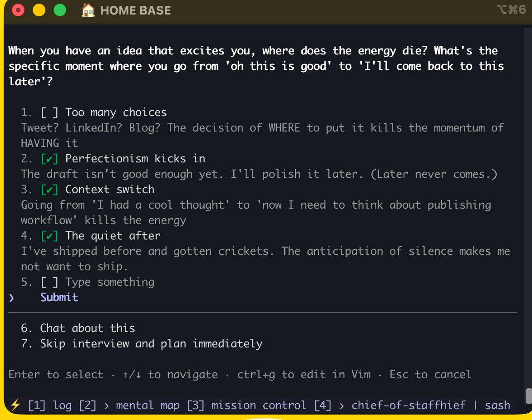Image resolution: width=532 pixels, height=420 pixels.
Task: Click the ⌥⌘6 shortcut indicator
Action: 511,9
